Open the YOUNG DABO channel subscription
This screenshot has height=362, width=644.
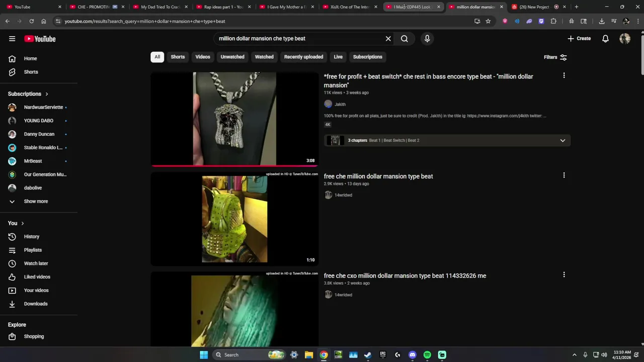tap(39, 121)
